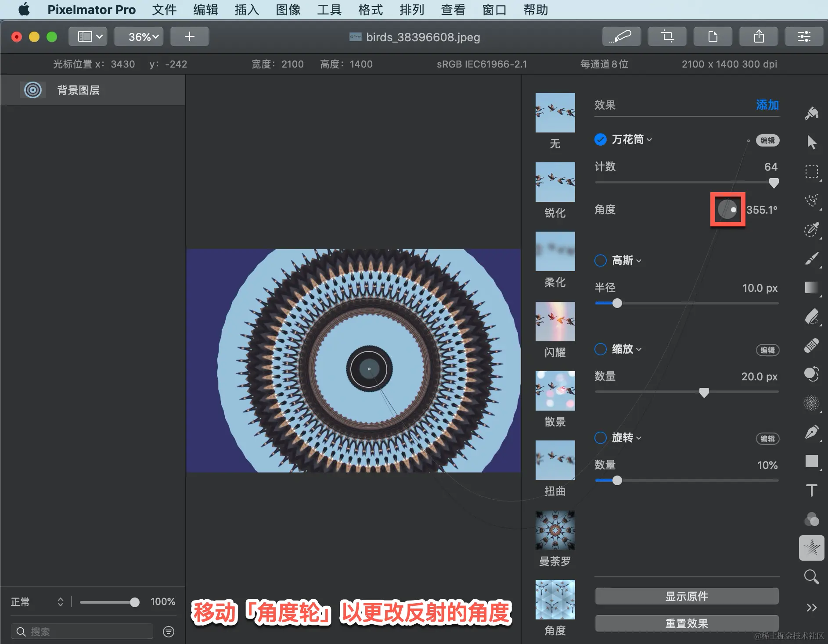Select the Rectangular Selection tool
Viewport: 828px width, 644px height.
click(x=811, y=171)
